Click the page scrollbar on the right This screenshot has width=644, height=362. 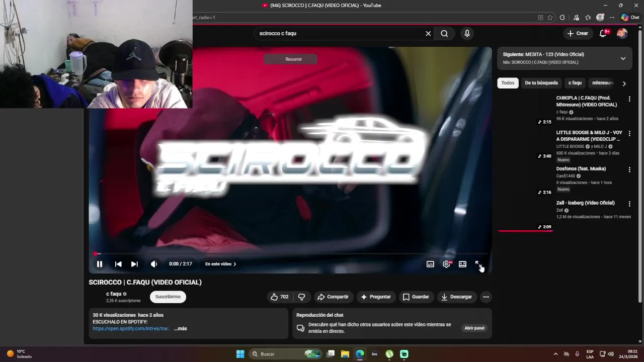point(640,166)
